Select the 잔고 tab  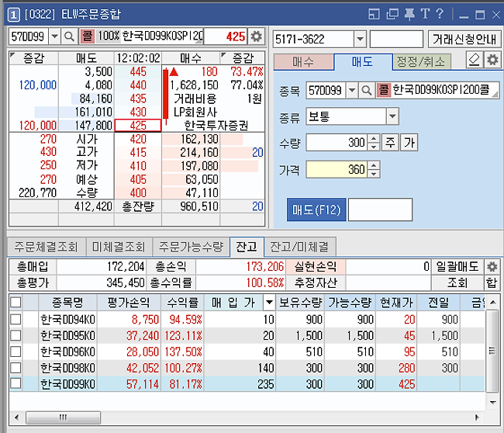(247, 247)
